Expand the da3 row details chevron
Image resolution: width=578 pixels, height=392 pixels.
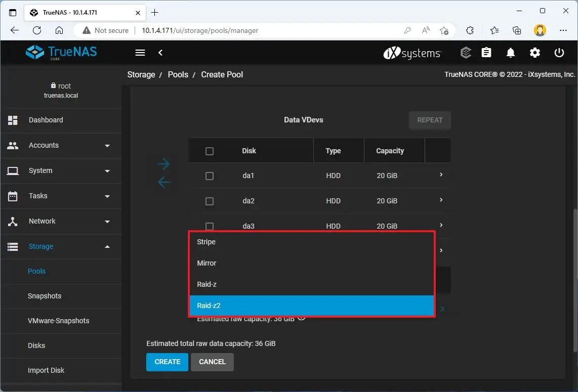pyautogui.click(x=440, y=226)
